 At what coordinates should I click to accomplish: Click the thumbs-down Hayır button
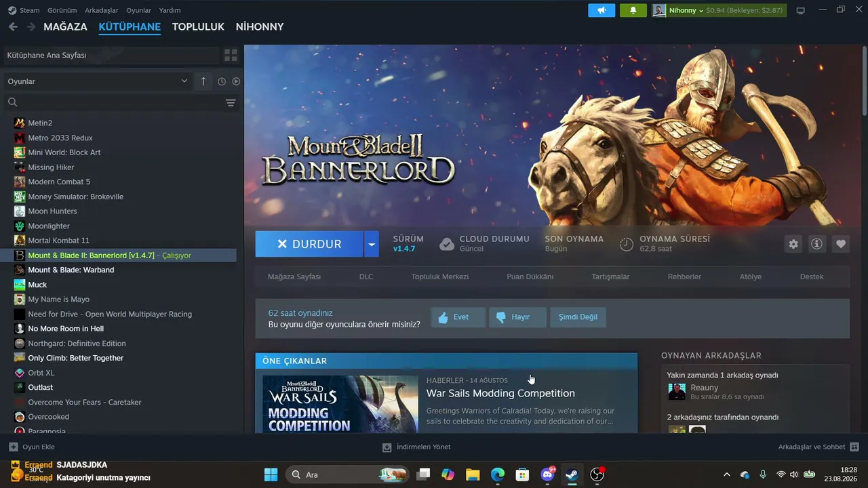tap(517, 317)
